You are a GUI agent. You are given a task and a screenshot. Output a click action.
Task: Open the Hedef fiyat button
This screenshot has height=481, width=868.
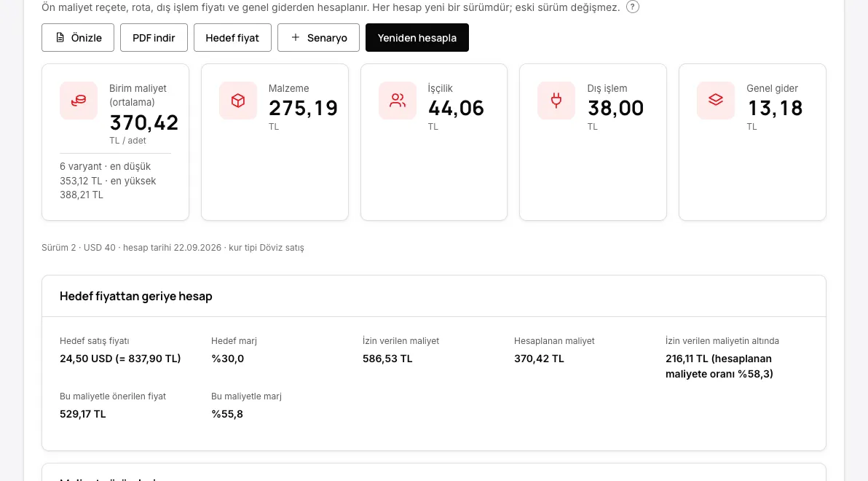click(232, 38)
